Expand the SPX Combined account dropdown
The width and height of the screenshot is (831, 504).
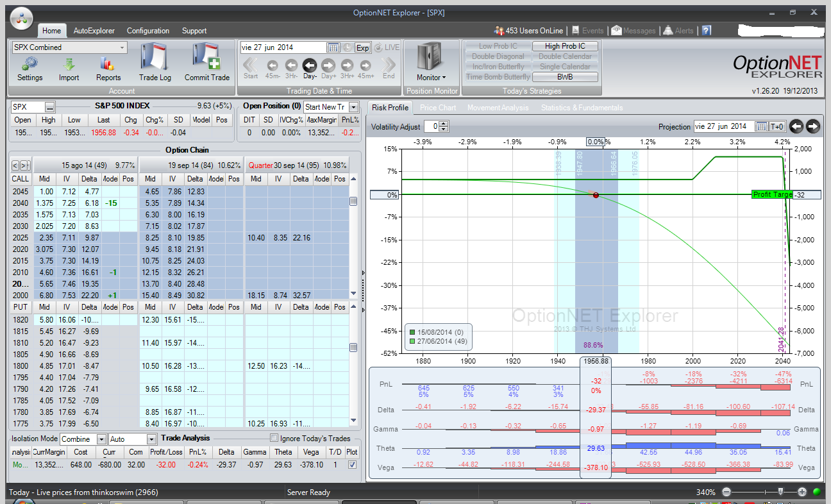122,47
